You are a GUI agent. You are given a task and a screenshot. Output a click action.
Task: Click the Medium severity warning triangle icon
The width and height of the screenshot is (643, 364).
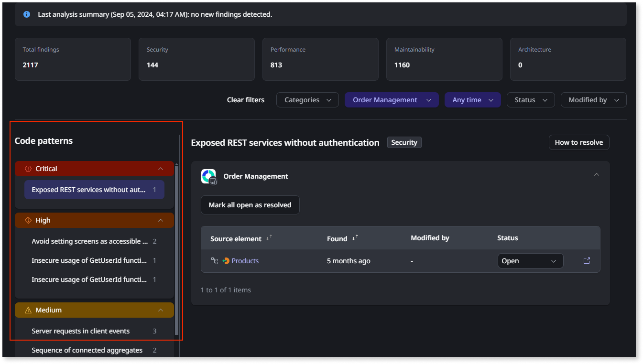pyautogui.click(x=28, y=310)
